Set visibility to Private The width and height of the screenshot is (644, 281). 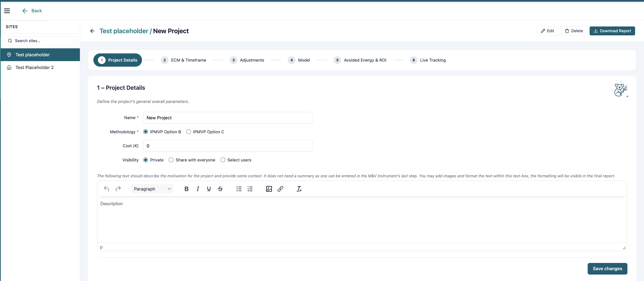click(146, 160)
